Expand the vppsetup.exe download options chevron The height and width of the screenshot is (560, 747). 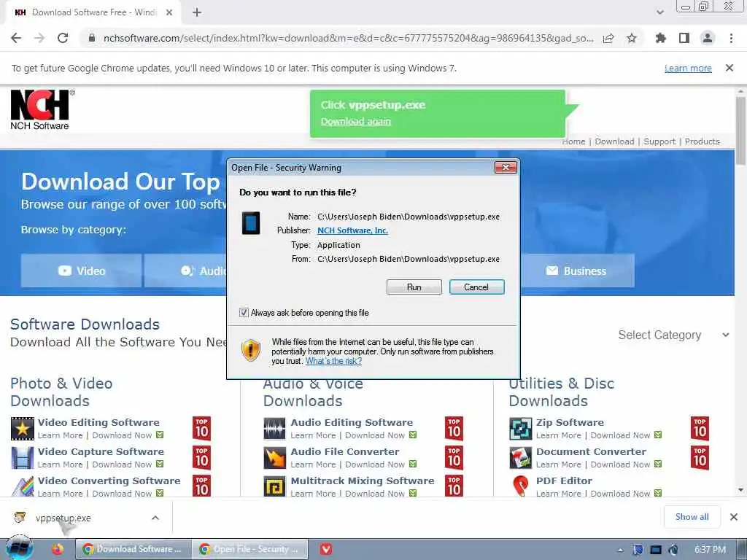pyautogui.click(x=155, y=518)
